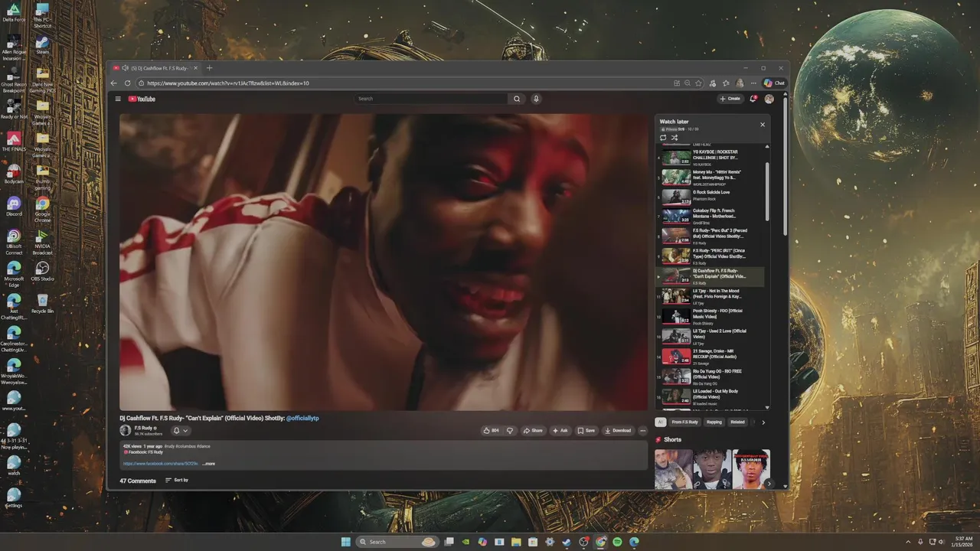Open a new browser tab with plus
This screenshot has height=551, width=980.
pos(209,68)
